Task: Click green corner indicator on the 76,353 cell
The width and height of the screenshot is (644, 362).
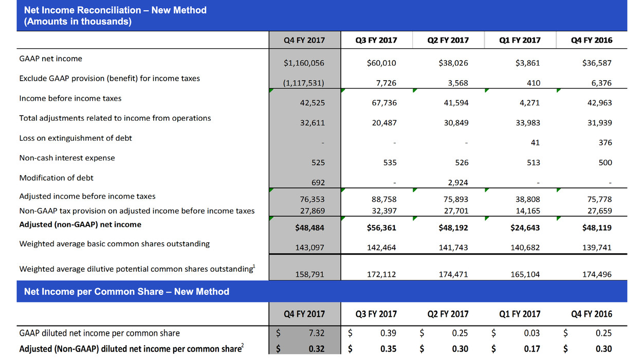Action: coord(272,190)
